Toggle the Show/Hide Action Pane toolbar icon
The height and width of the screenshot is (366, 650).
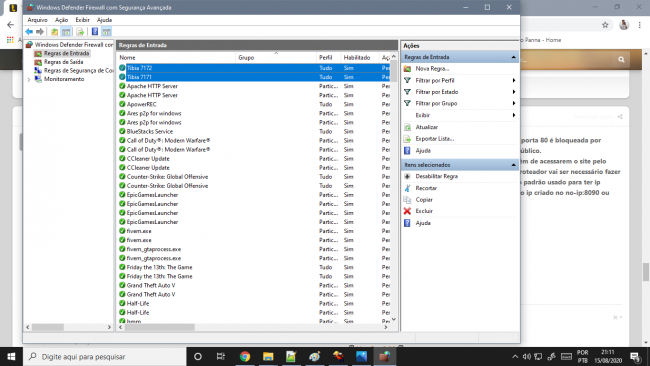tap(107, 32)
